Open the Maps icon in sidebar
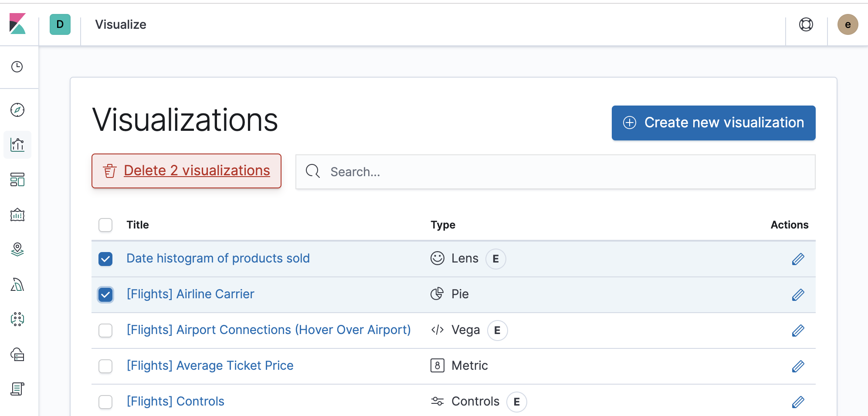The height and width of the screenshot is (416, 868). (x=17, y=249)
